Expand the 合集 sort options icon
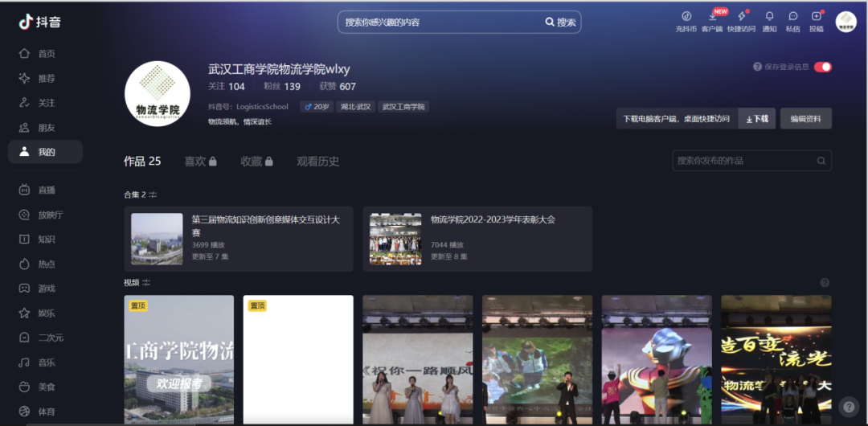The image size is (868, 426). point(153,195)
